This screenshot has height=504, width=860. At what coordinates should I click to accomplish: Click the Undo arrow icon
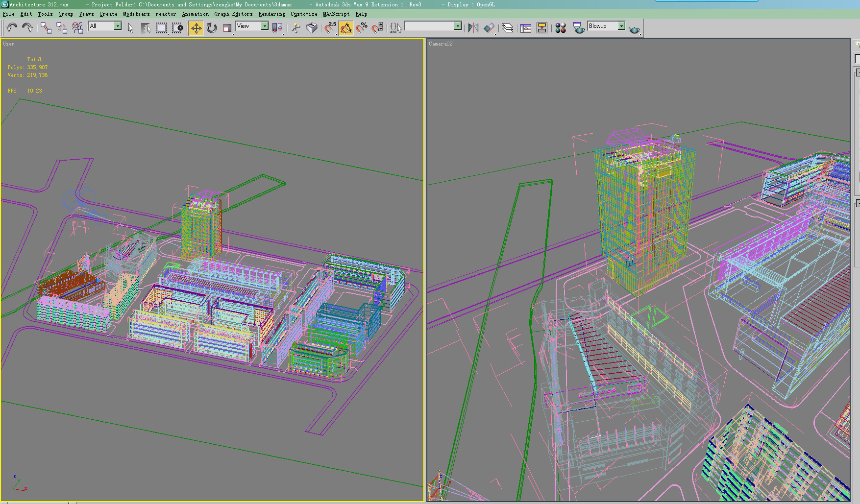(12, 28)
